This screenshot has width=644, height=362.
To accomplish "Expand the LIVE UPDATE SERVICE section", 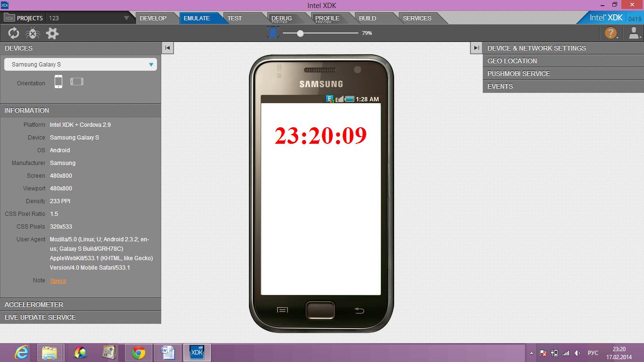I will coord(81,317).
